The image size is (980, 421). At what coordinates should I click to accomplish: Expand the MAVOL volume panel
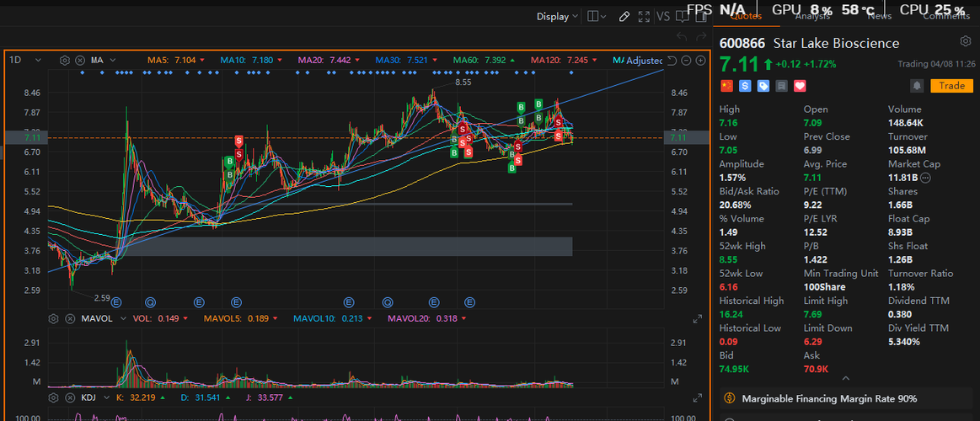coord(698,319)
